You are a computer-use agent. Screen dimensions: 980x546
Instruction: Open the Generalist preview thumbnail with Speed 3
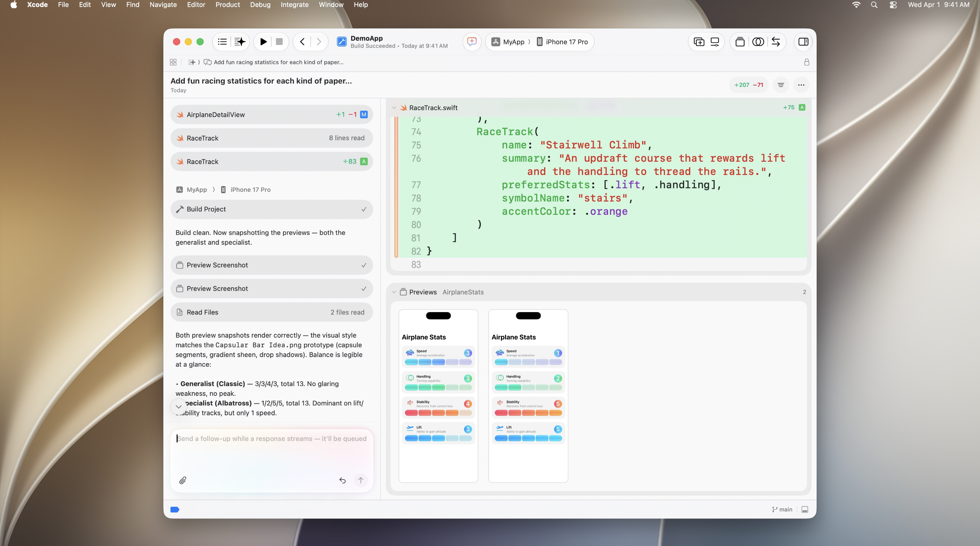pyautogui.click(x=438, y=396)
